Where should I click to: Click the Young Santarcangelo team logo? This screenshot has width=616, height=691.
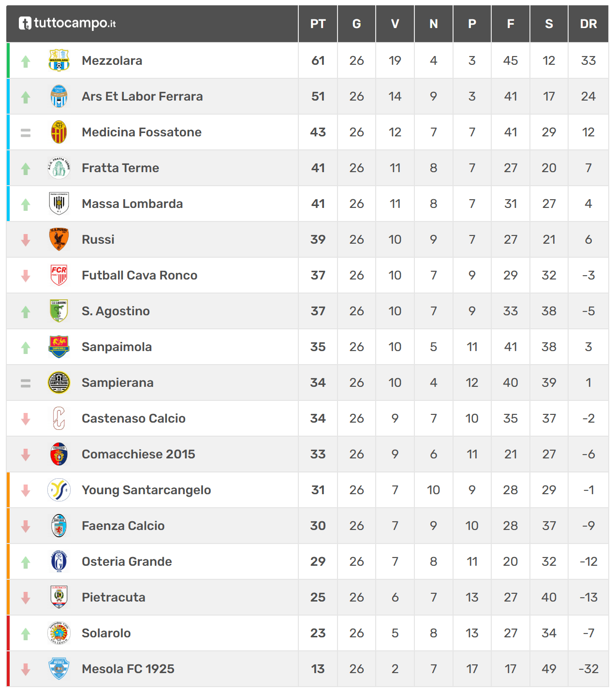59,490
